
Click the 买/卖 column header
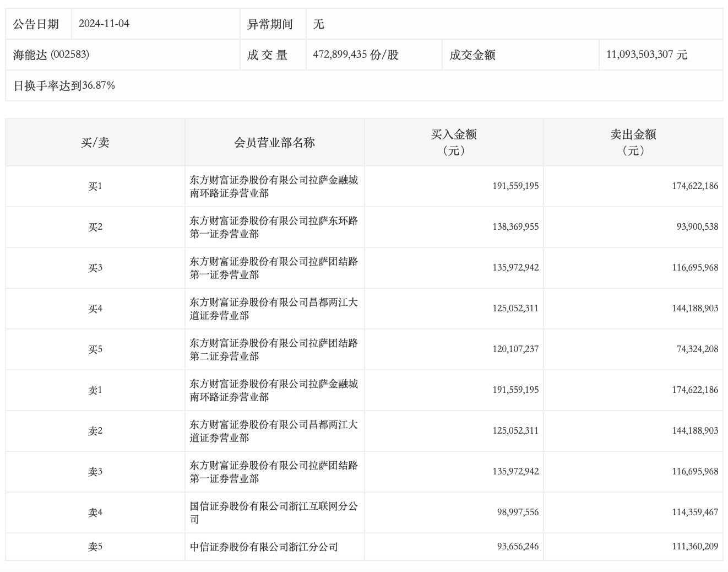pos(95,142)
